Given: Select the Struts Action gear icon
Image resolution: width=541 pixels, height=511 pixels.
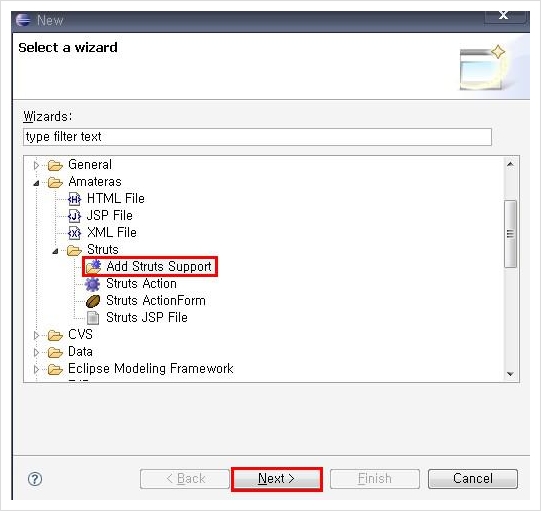Looking at the screenshot, I should click(92, 284).
